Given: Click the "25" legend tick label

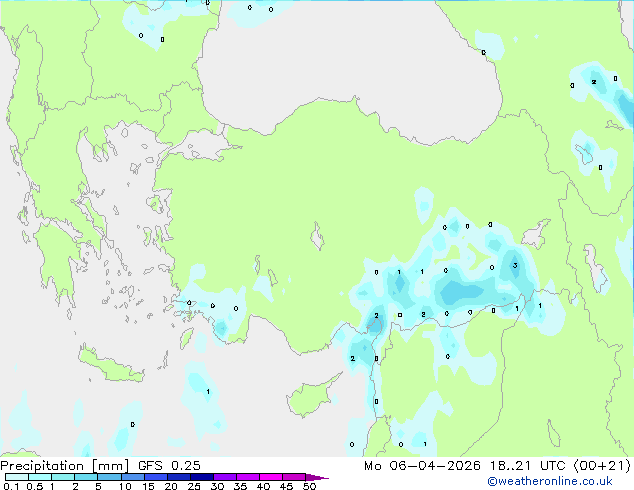Looking at the screenshot, I should coord(194,486).
